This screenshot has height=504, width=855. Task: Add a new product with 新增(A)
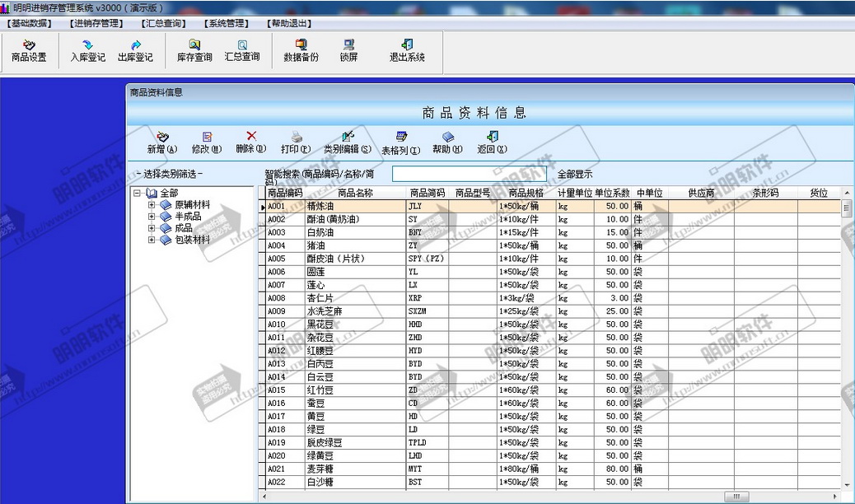click(162, 142)
